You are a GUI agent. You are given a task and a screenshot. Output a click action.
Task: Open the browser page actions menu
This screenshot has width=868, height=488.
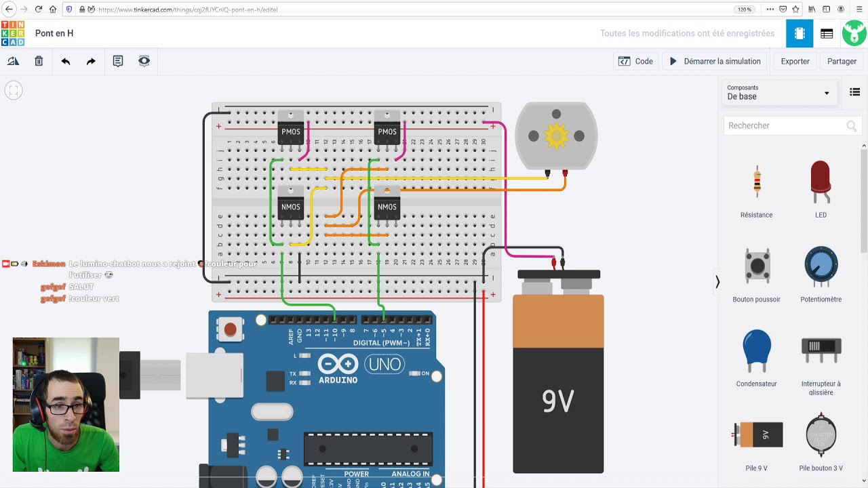770,9
